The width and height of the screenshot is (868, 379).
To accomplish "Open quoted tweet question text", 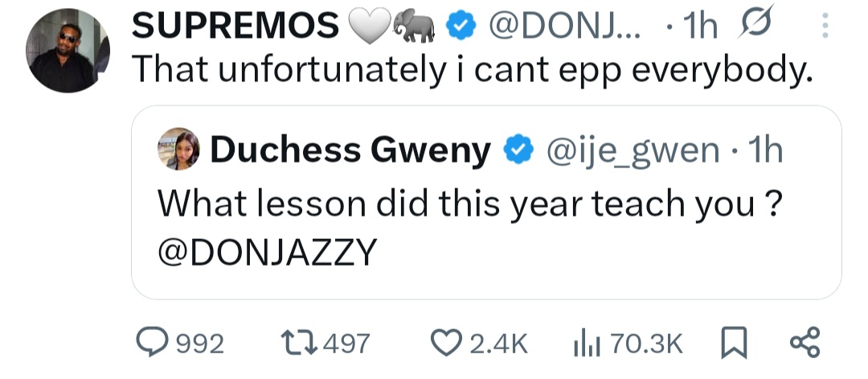I will click(469, 204).
